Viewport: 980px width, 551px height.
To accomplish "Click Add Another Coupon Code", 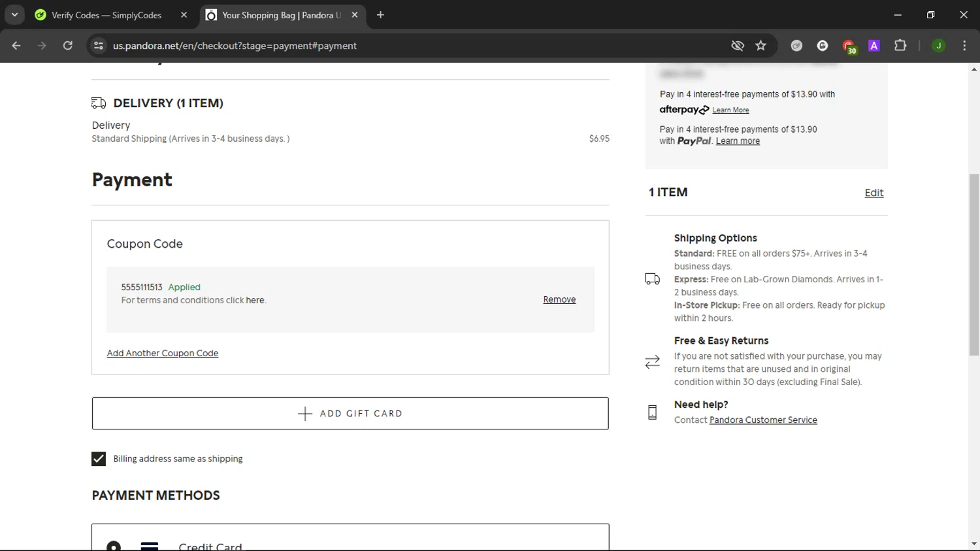I will coord(163,353).
